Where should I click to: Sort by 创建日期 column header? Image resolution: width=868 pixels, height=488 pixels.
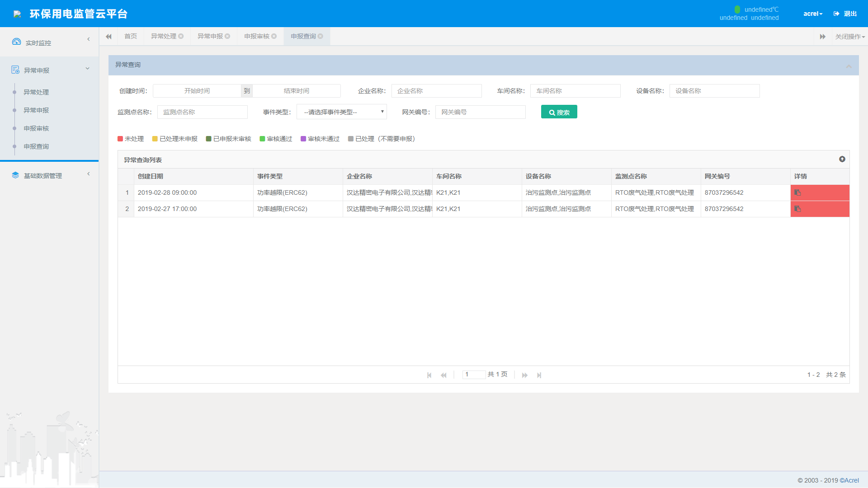tap(193, 176)
